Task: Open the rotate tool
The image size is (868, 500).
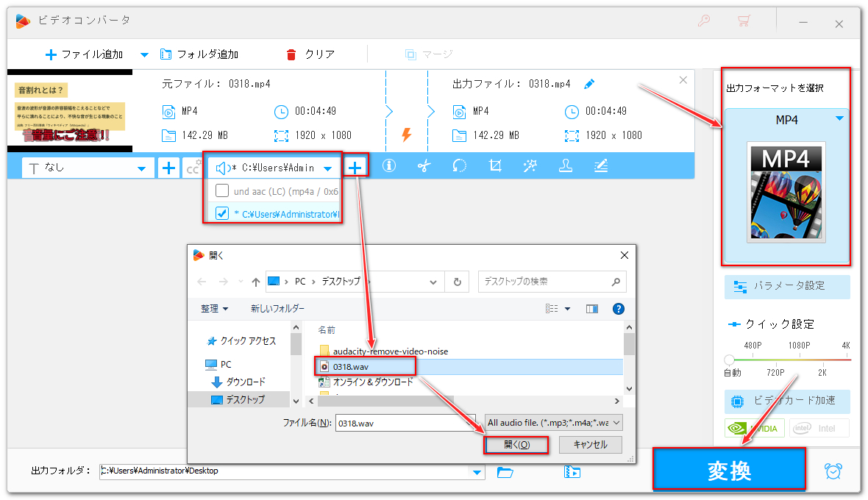Action: tap(459, 165)
